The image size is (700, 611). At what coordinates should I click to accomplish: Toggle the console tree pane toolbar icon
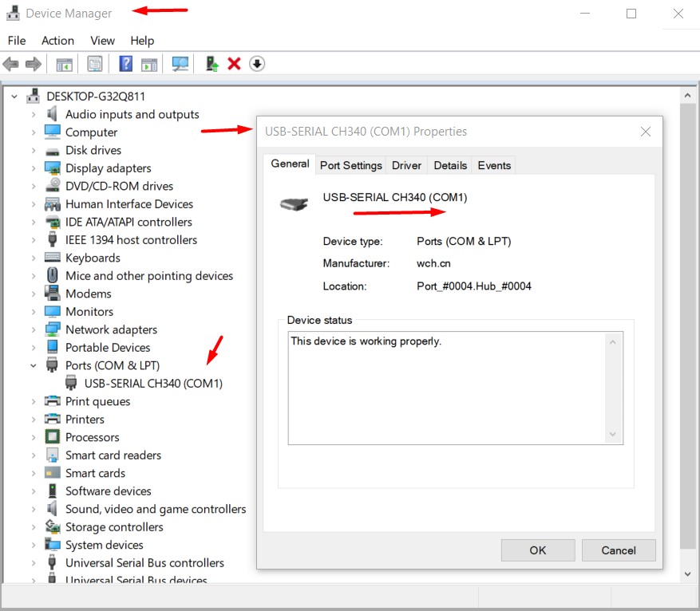coord(65,65)
